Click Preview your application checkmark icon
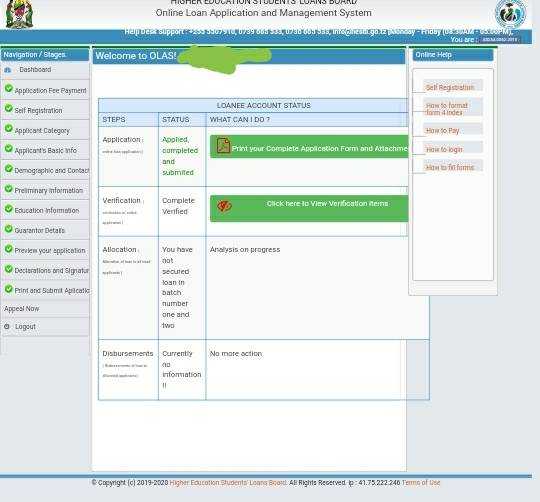Image resolution: width=540 pixels, height=502 pixels. pyautogui.click(x=9, y=248)
